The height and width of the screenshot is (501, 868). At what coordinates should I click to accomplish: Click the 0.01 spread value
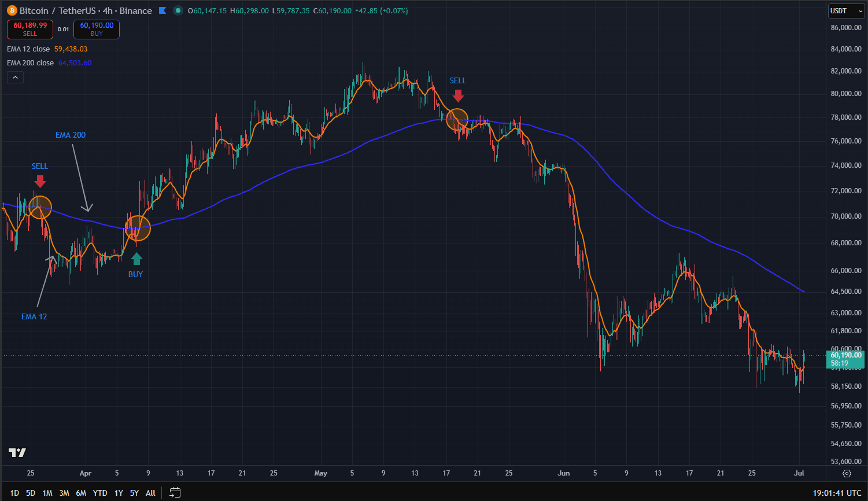[x=64, y=30]
